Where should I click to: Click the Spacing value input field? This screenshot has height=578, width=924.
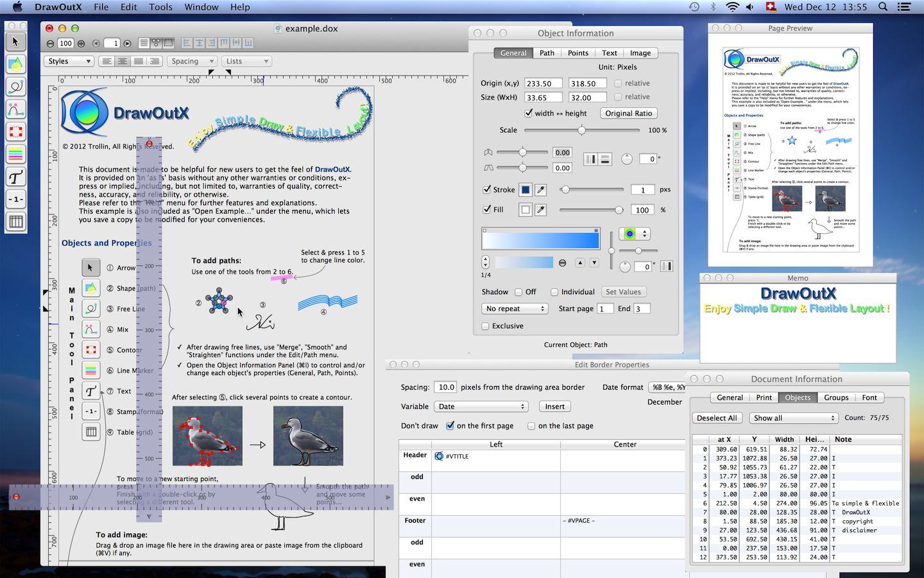coord(445,387)
